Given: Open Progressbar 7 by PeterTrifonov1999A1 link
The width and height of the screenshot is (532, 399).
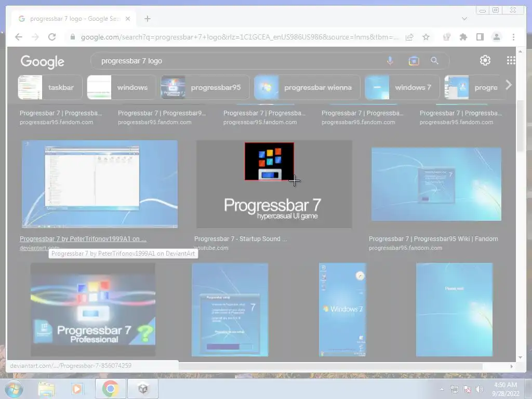Looking at the screenshot, I should coord(83,239).
